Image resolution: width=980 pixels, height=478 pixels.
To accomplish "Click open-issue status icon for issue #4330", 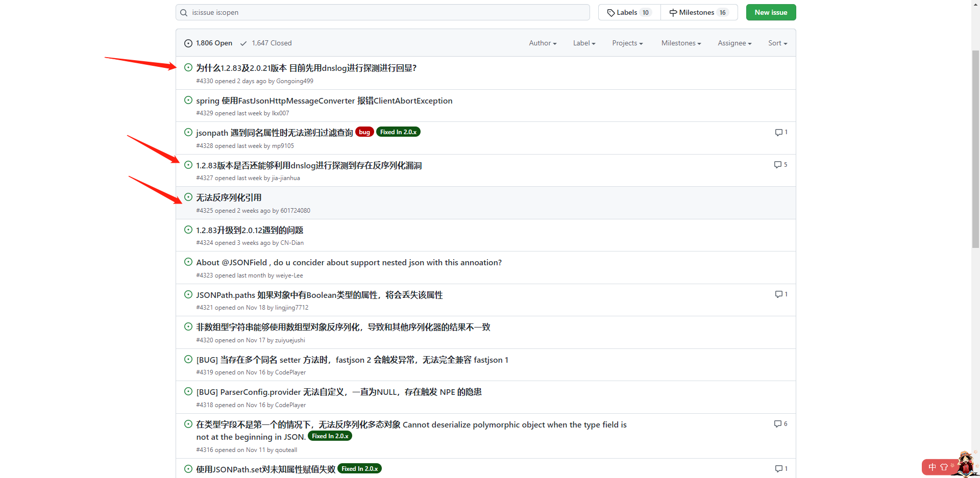I will [188, 67].
